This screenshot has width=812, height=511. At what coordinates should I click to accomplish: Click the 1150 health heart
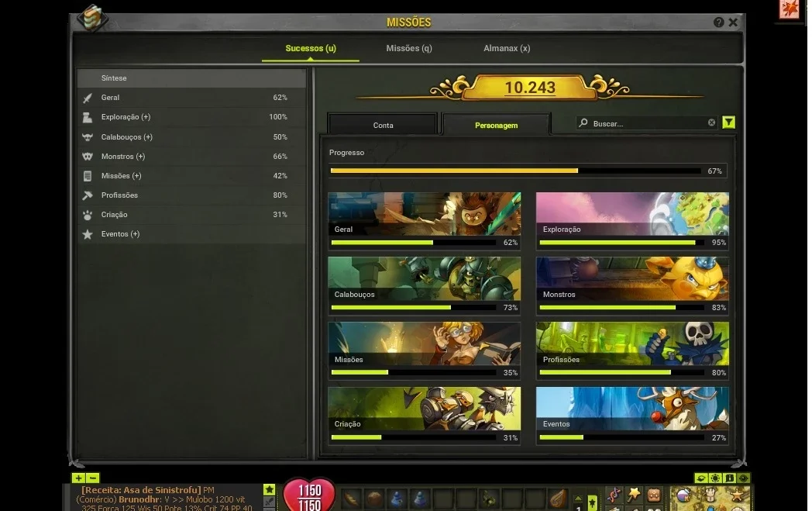click(309, 495)
